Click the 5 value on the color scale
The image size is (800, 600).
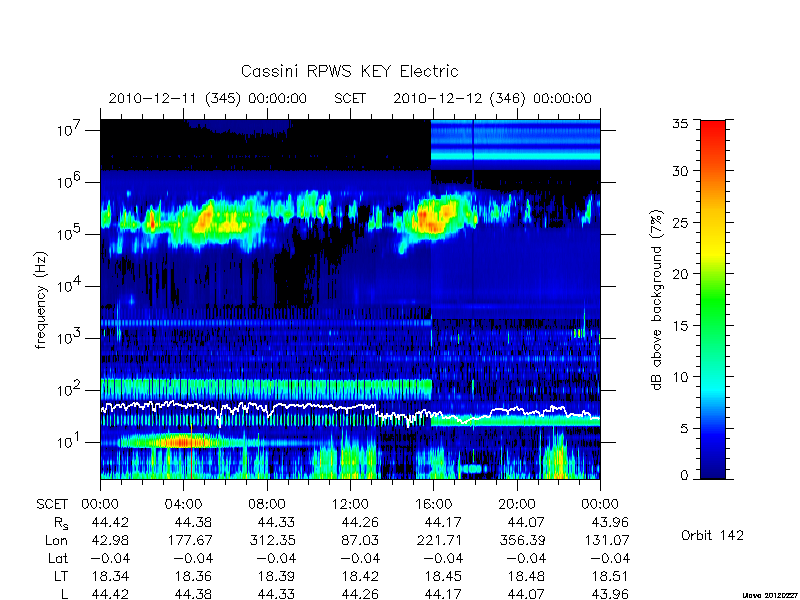coord(684,428)
